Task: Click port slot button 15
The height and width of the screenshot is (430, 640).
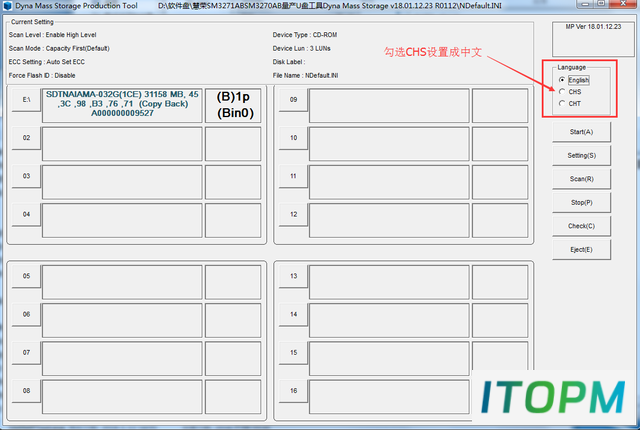Action: pyautogui.click(x=293, y=352)
